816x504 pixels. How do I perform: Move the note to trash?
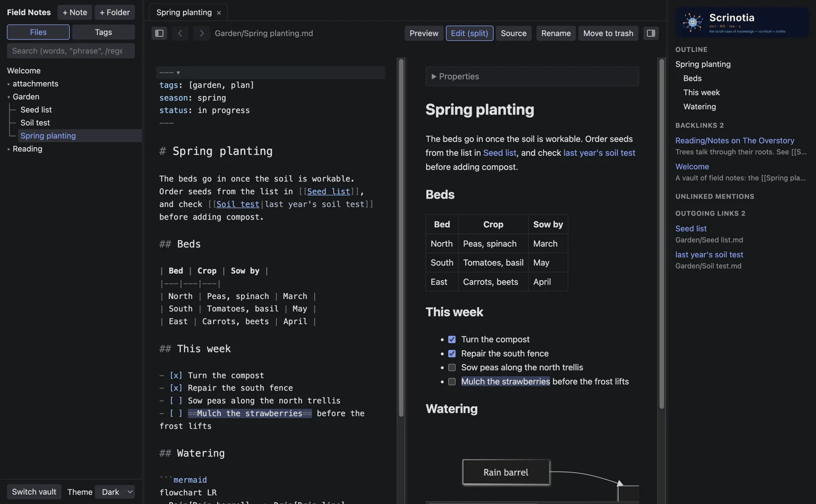(608, 33)
